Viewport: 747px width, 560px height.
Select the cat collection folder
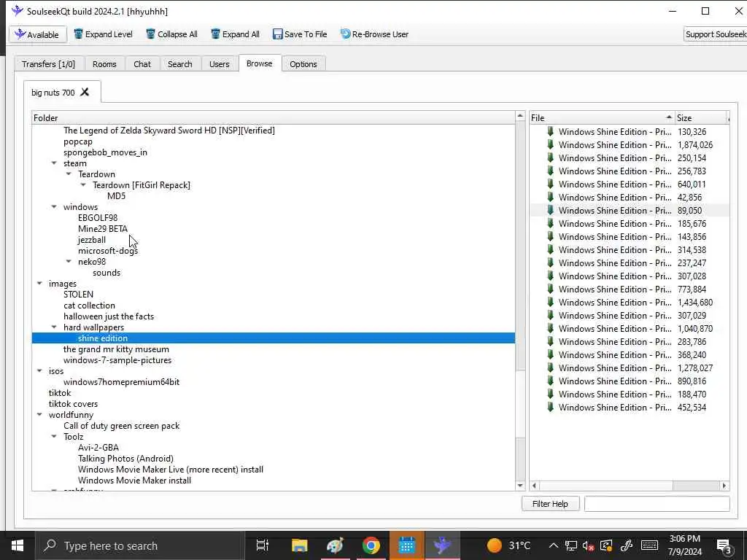[x=89, y=306]
